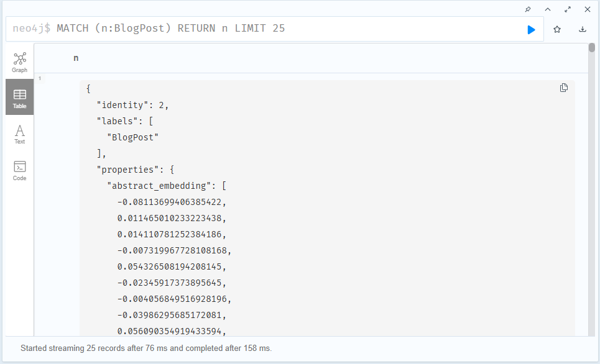
Task: Show the Code view
Action: (x=20, y=170)
